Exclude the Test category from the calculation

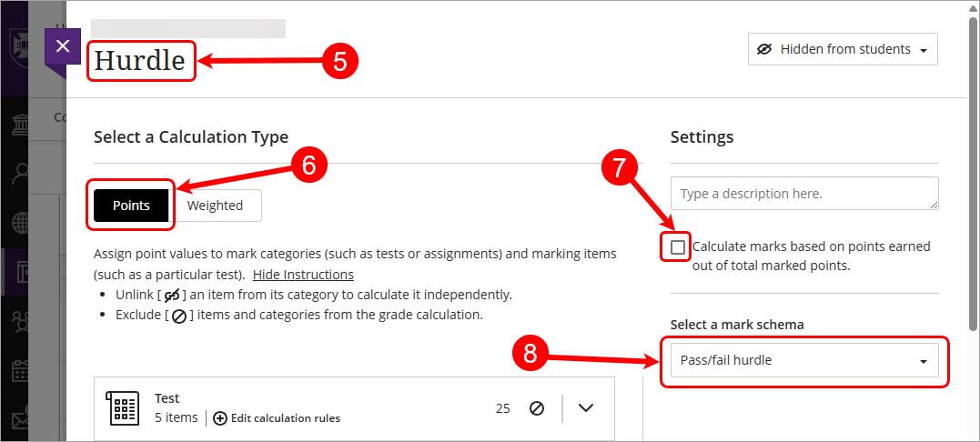click(x=536, y=408)
